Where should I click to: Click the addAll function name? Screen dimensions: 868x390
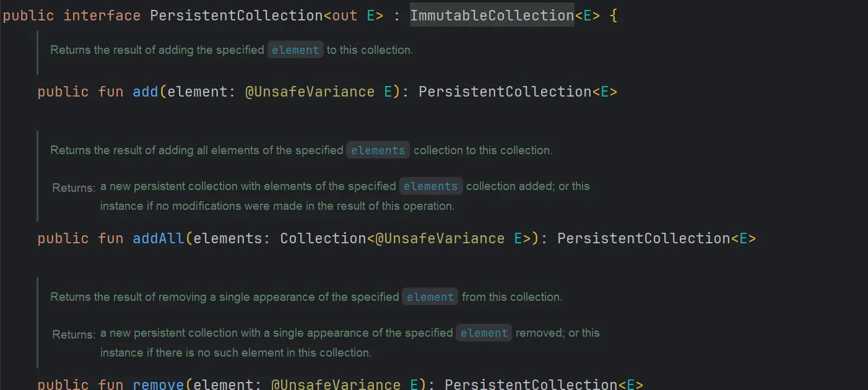[x=158, y=239]
